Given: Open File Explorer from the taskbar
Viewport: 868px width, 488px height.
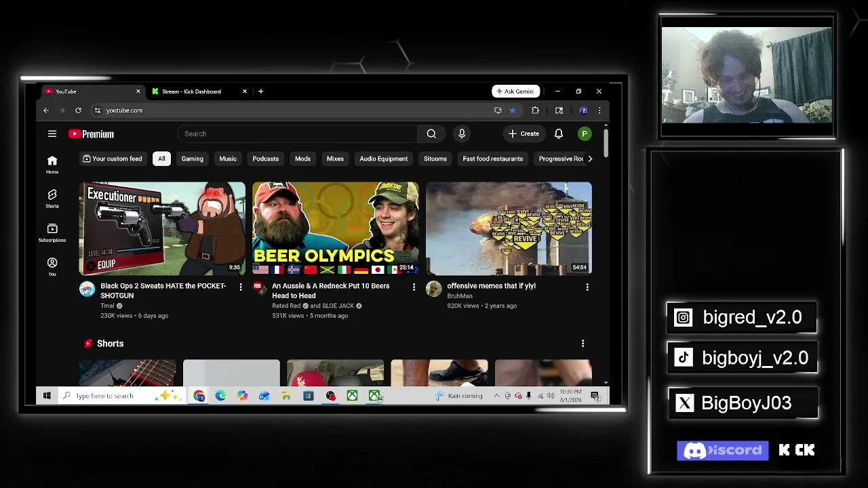Looking at the screenshot, I should click(x=286, y=396).
